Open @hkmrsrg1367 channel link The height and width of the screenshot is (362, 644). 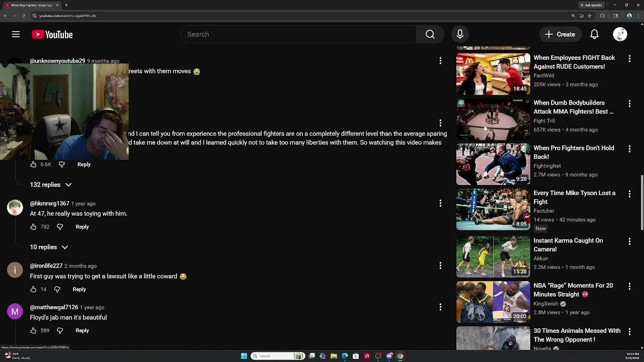[x=49, y=204]
